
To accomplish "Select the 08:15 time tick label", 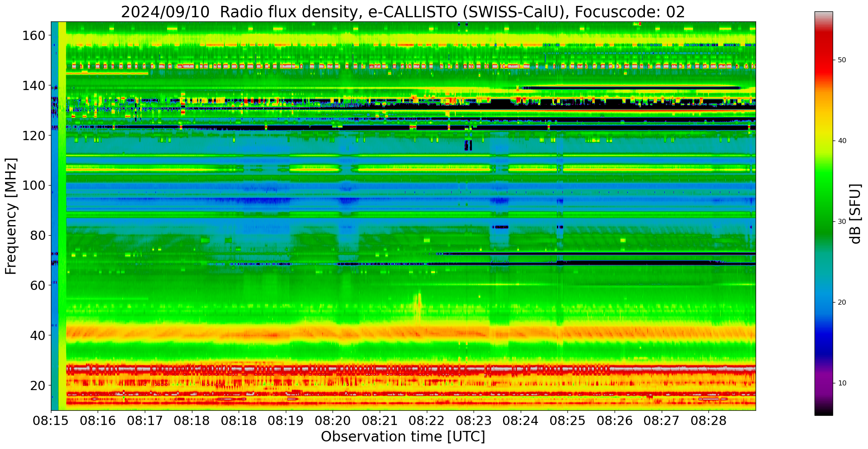I will tap(51, 421).
